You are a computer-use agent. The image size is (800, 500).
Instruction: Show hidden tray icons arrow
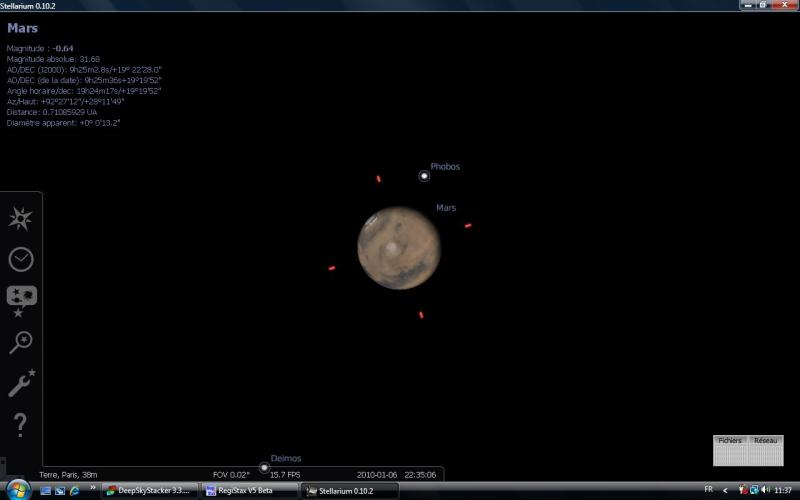point(725,490)
